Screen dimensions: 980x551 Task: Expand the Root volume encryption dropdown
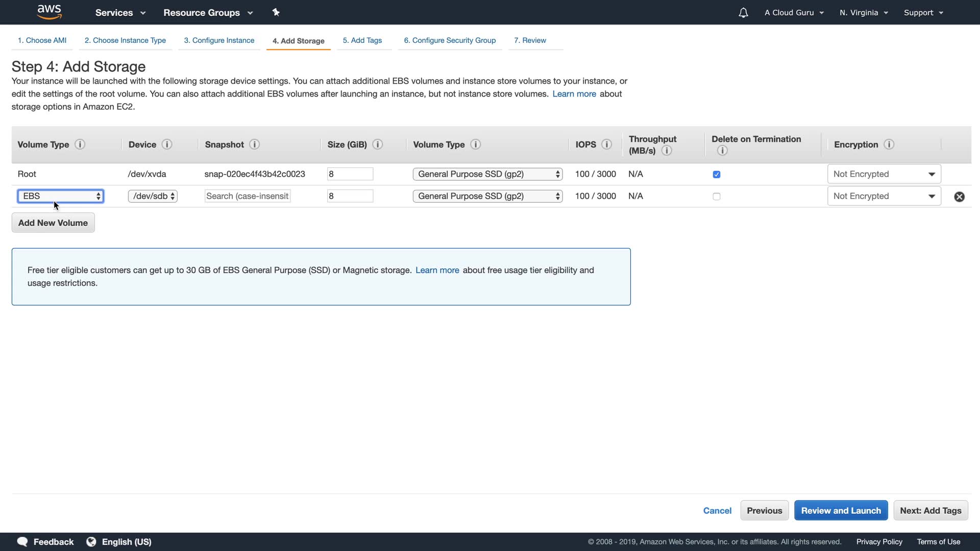coord(884,174)
